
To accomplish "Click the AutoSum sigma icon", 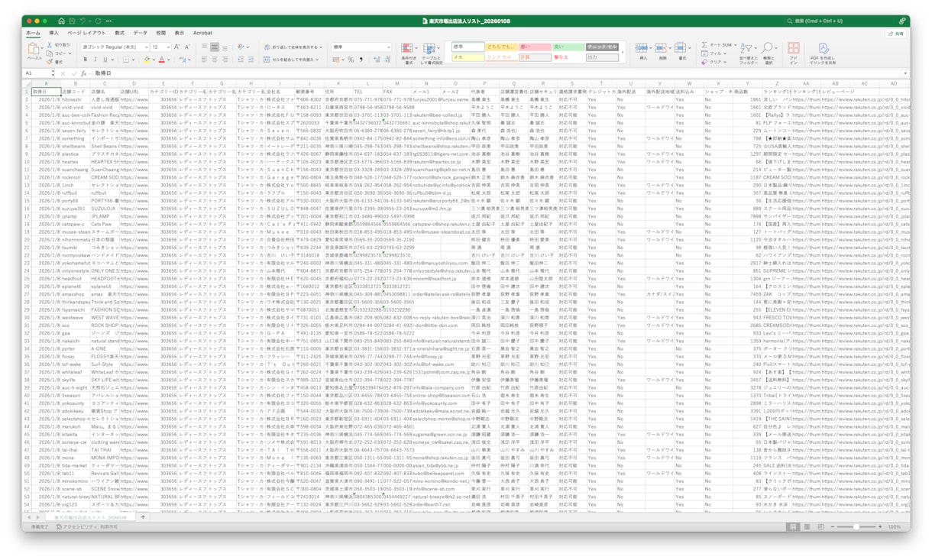I will pyautogui.click(x=704, y=45).
